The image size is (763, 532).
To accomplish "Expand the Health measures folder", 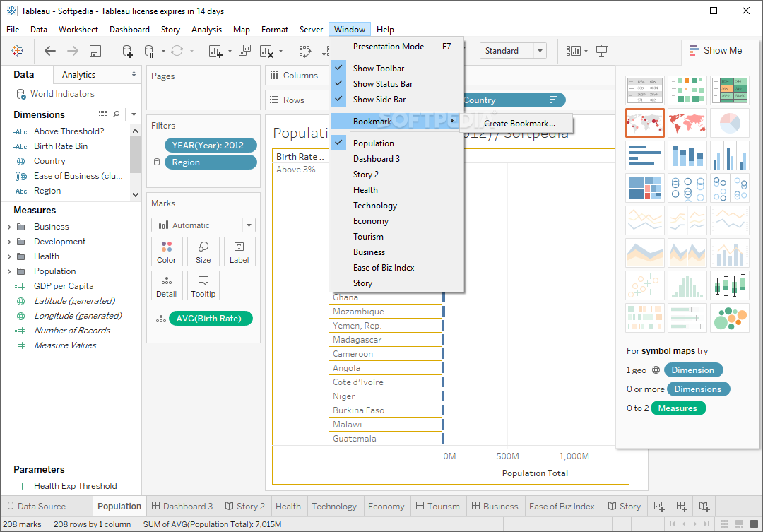I will point(9,256).
